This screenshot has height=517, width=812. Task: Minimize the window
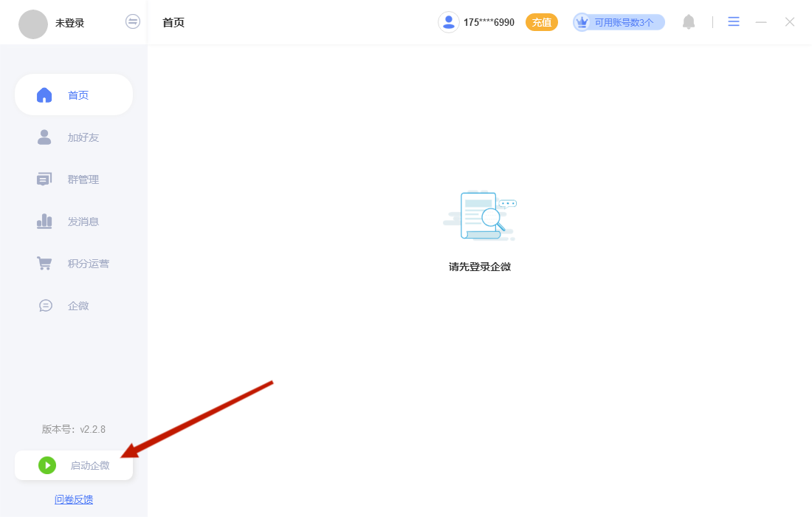coord(761,22)
